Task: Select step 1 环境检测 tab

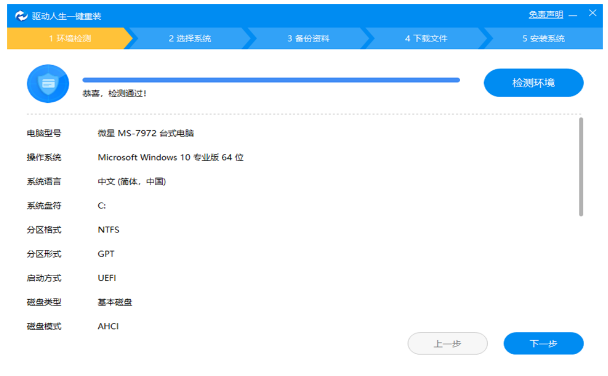Action: pyautogui.click(x=70, y=38)
